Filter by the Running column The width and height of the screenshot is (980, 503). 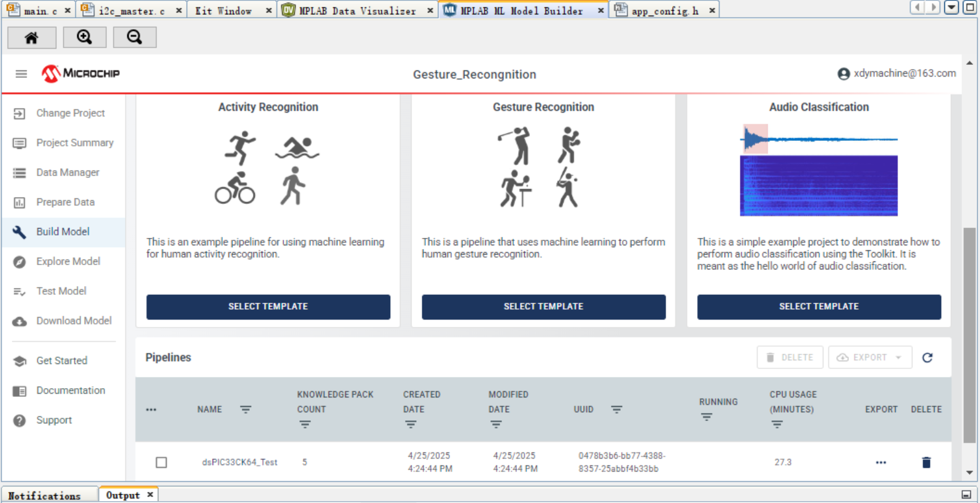point(707,417)
